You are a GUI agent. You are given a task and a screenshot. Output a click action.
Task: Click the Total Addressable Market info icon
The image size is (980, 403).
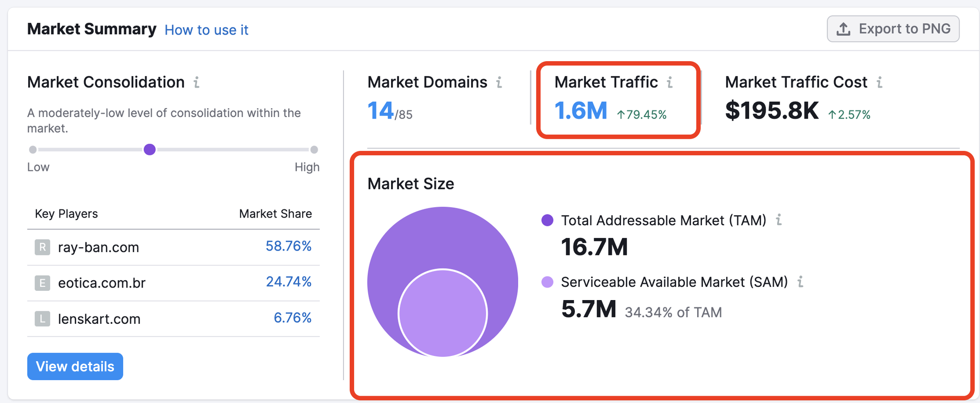779,220
